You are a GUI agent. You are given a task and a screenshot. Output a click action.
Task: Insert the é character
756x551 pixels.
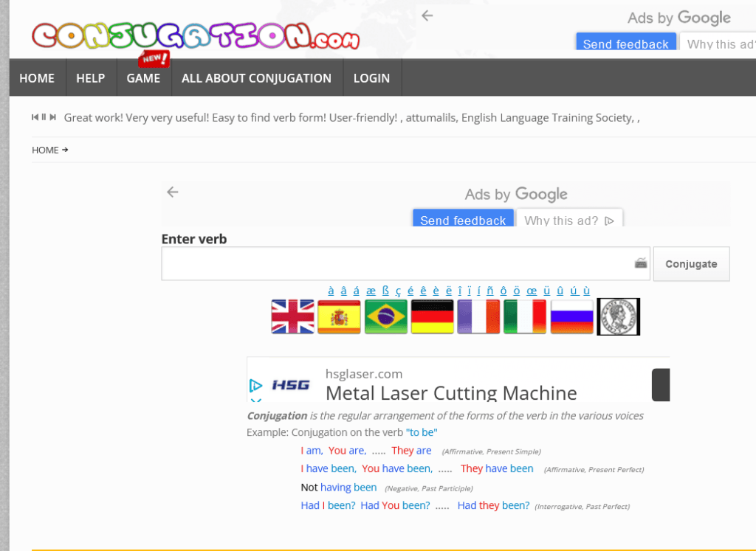pos(410,291)
